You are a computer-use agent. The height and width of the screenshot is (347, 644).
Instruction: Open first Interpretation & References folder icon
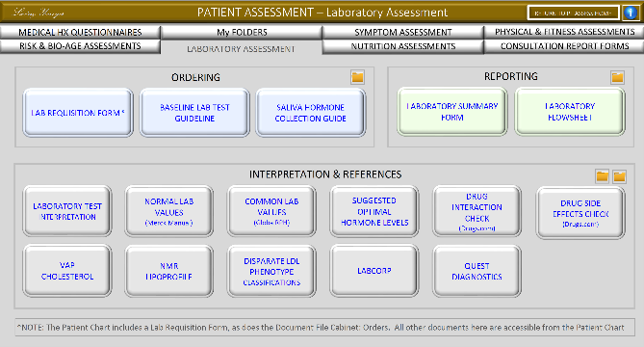tap(602, 176)
